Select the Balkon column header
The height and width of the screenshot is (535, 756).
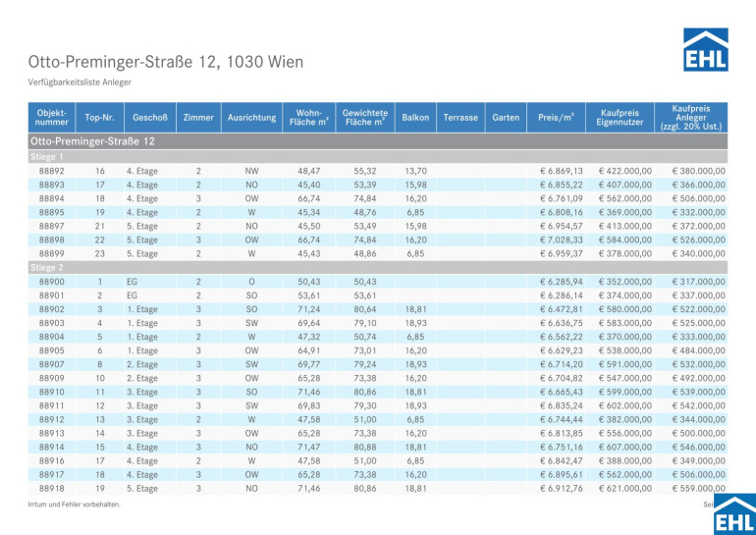click(x=415, y=117)
